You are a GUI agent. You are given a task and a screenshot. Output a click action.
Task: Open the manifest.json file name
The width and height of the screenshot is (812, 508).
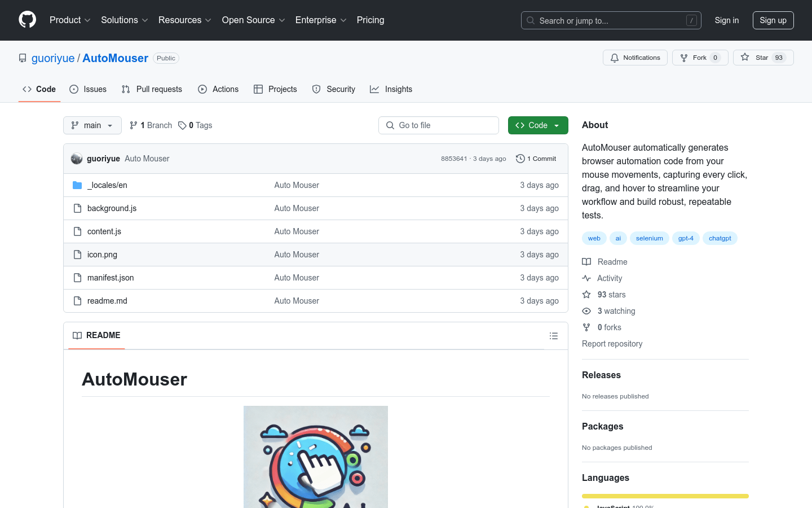click(111, 278)
